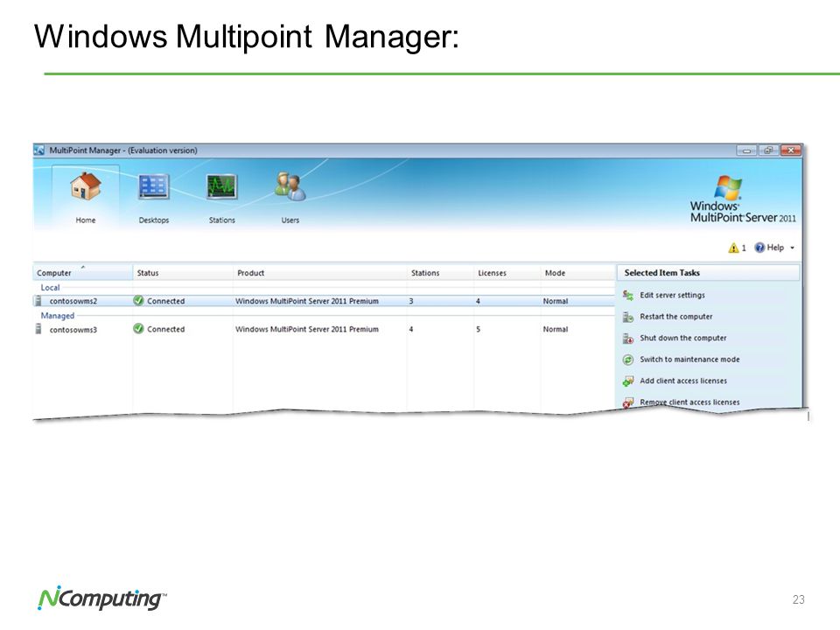The height and width of the screenshot is (630, 840).
Task: Open the Desktops tab icon
Action: pyautogui.click(x=154, y=186)
